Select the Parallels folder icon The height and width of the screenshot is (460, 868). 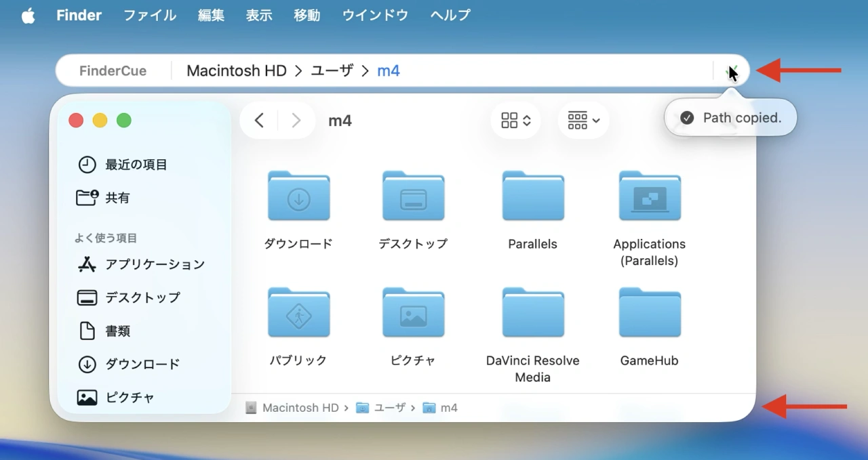pyautogui.click(x=533, y=196)
